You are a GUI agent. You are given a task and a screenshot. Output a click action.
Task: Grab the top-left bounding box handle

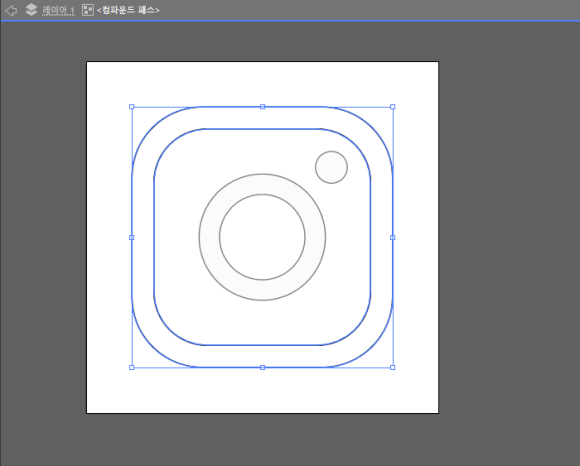132,107
